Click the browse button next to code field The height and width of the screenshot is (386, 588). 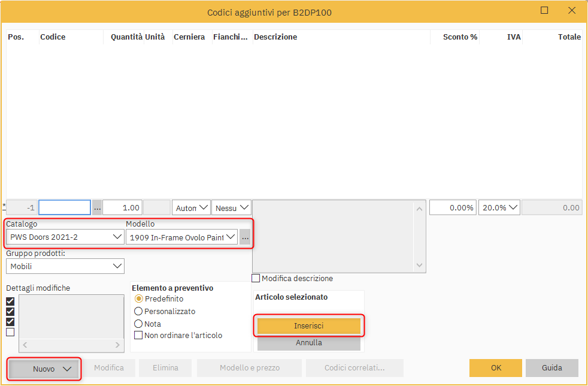[97, 208]
